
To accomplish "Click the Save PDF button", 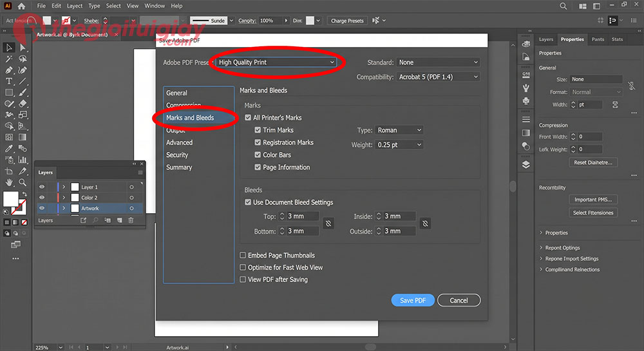I will click(413, 300).
